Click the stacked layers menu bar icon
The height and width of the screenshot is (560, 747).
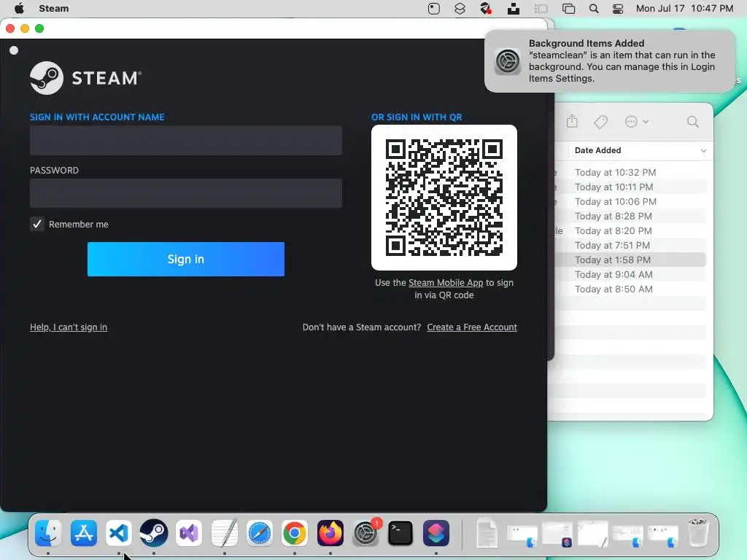point(460,9)
